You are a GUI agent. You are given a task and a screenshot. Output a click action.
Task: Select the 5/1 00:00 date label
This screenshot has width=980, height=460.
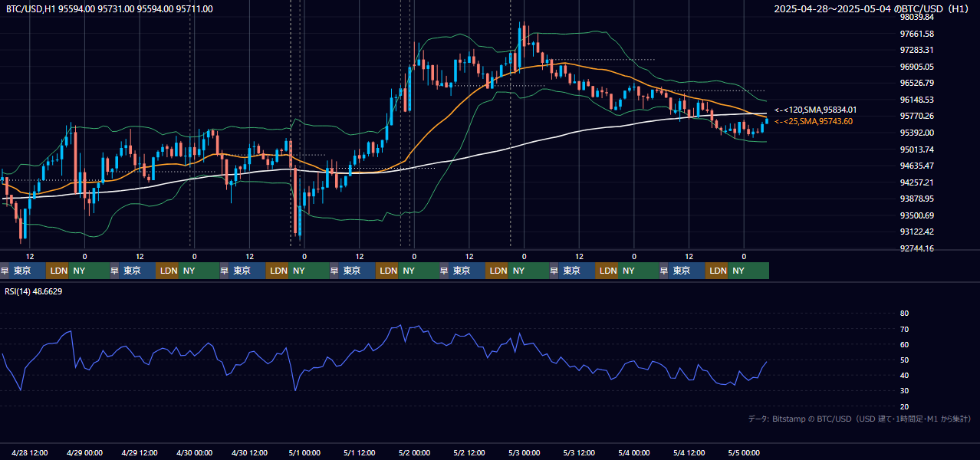(304, 452)
